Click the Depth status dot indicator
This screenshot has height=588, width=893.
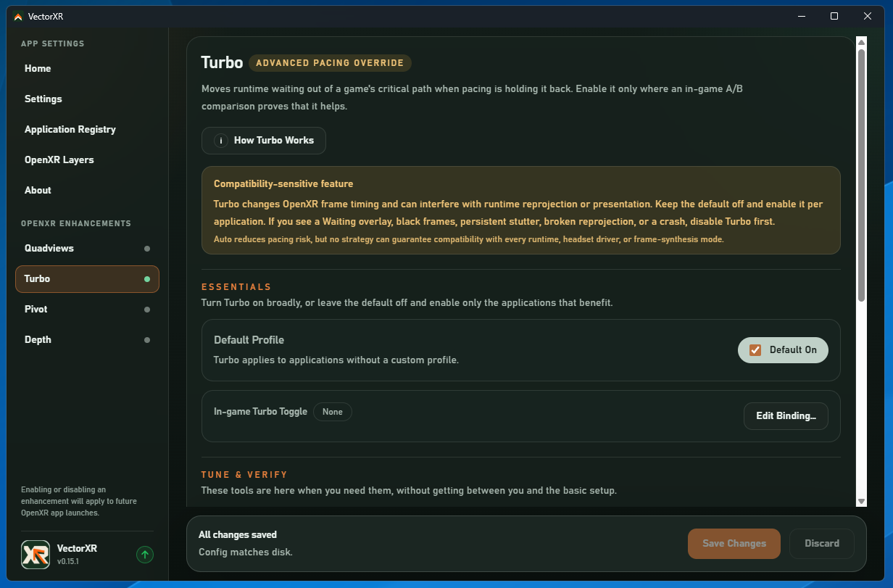pyautogui.click(x=147, y=340)
